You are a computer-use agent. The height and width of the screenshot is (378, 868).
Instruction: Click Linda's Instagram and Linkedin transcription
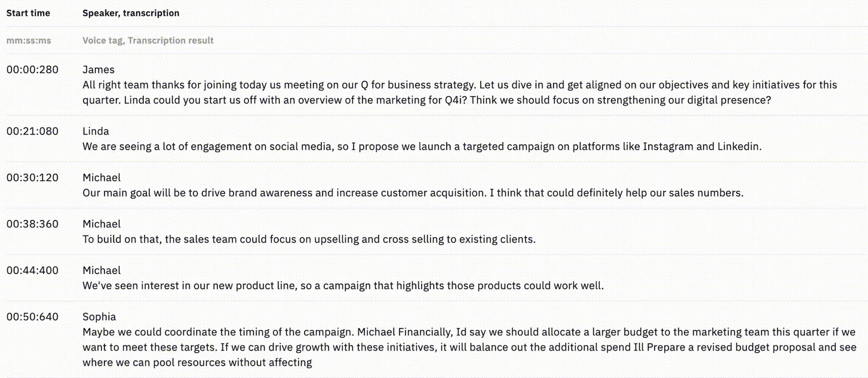[x=422, y=146]
